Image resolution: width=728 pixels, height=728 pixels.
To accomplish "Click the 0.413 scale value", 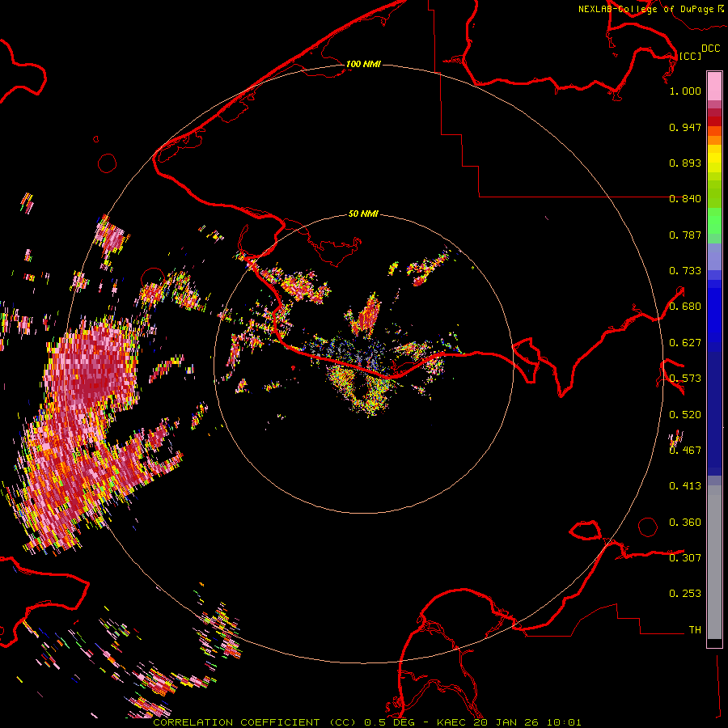I will (x=685, y=486).
